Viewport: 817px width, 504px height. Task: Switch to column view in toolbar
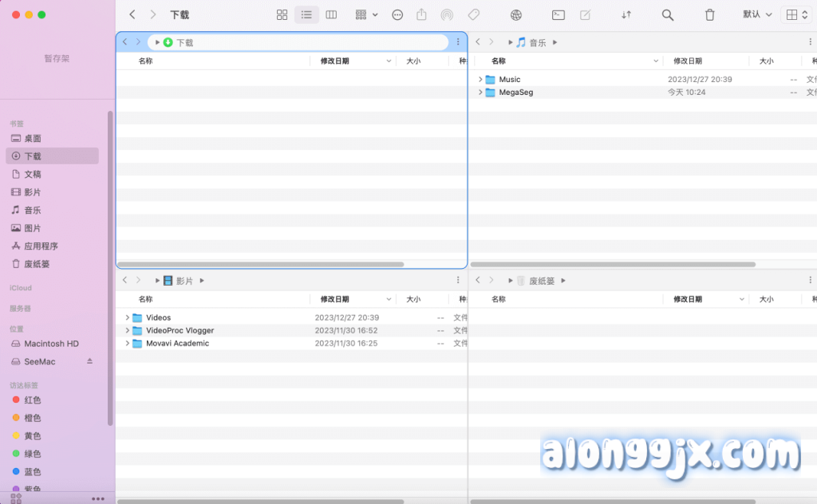point(331,15)
